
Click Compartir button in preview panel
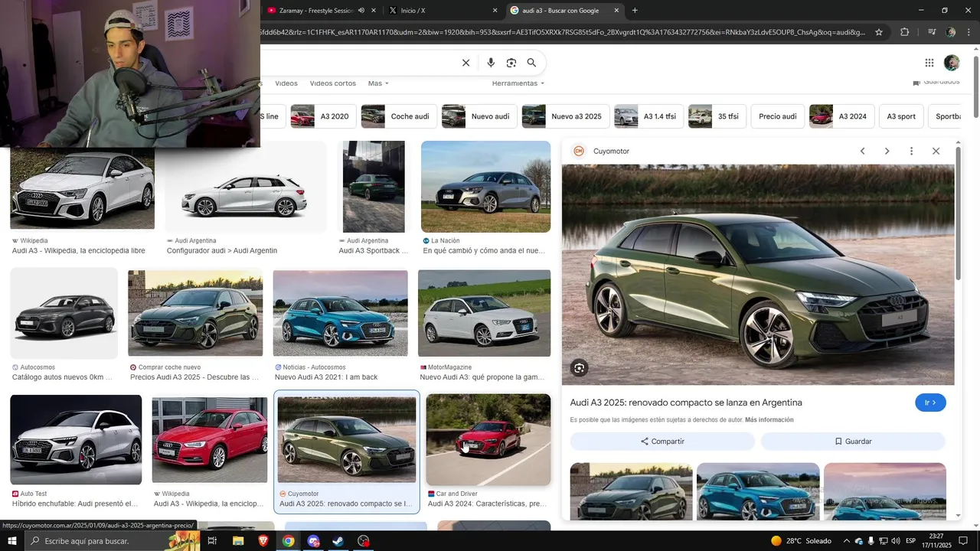(x=662, y=442)
